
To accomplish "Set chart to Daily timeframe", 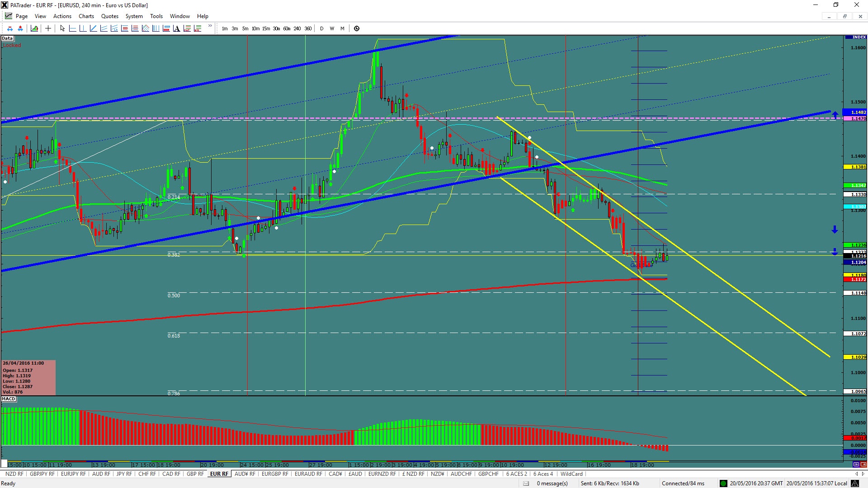I will click(x=322, y=28).
